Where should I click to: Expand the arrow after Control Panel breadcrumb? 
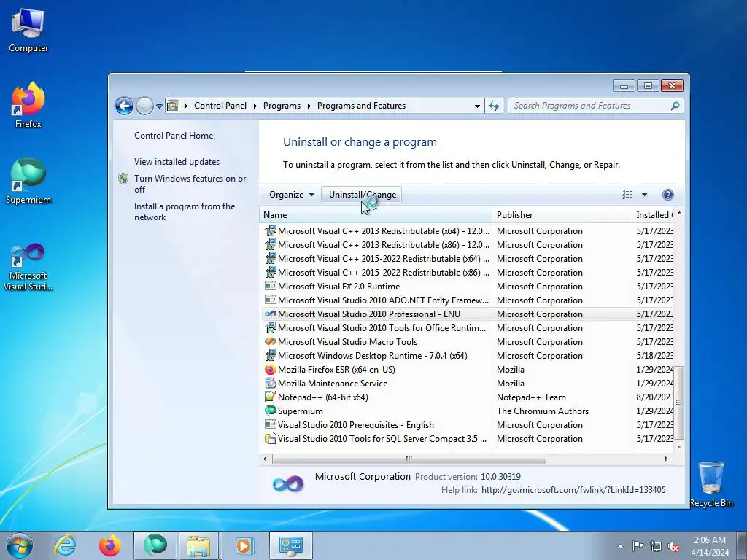(255, 106)
